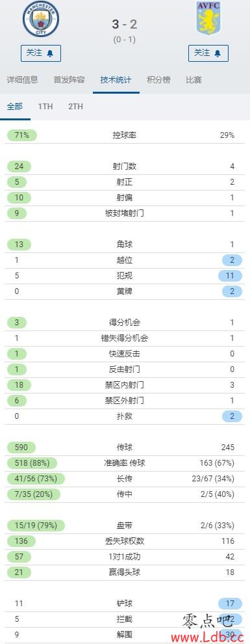The image size is (250, 644).
Task: Show second half stats via 2TH
Action: tap(75, 107)
